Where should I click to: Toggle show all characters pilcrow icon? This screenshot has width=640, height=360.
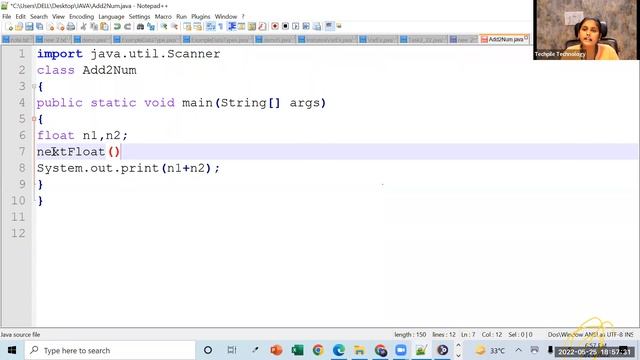pyautogui.click(x=221, y=27)
